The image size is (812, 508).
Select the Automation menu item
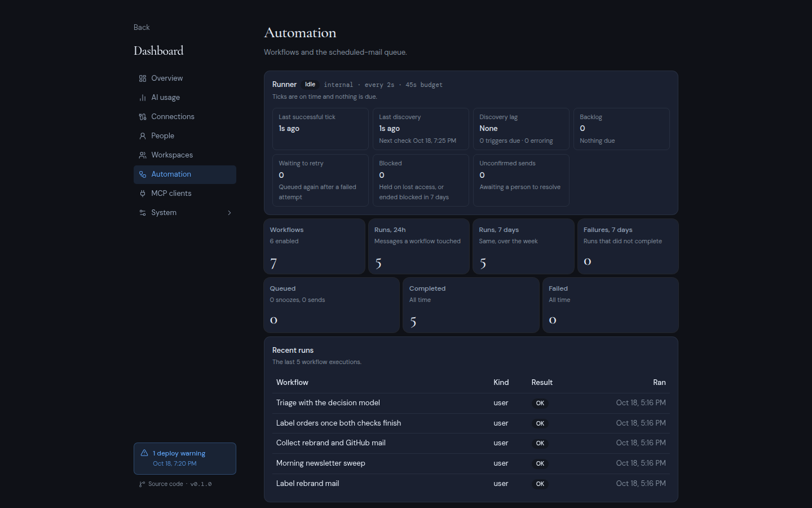click(185, 174)
